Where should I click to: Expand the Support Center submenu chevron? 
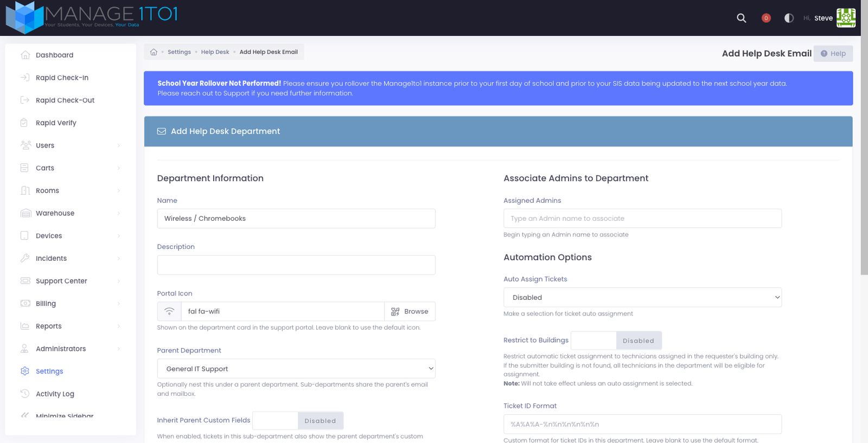click(x=119, y=281)
